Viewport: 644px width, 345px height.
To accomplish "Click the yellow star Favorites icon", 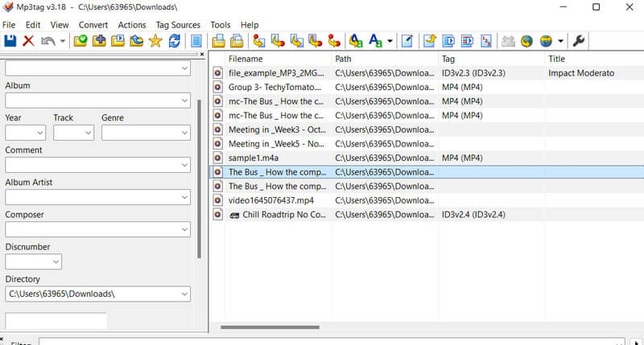I will point(155,41).
